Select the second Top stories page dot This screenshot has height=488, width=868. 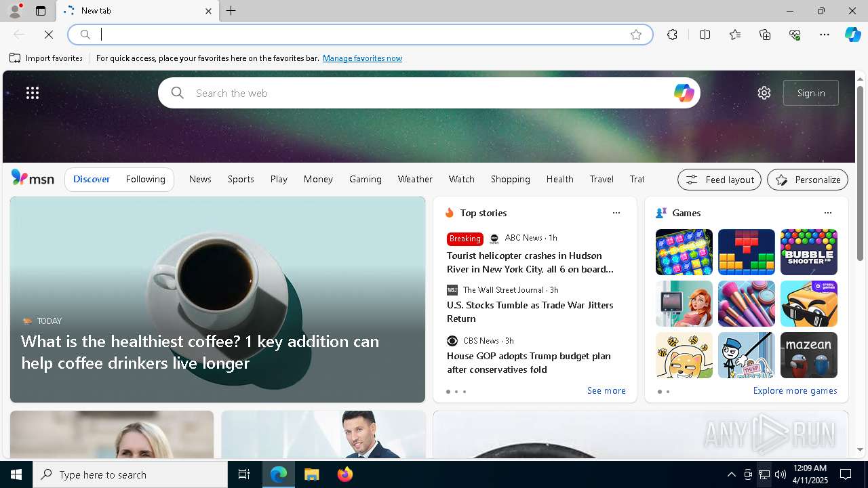coord(456,392)
